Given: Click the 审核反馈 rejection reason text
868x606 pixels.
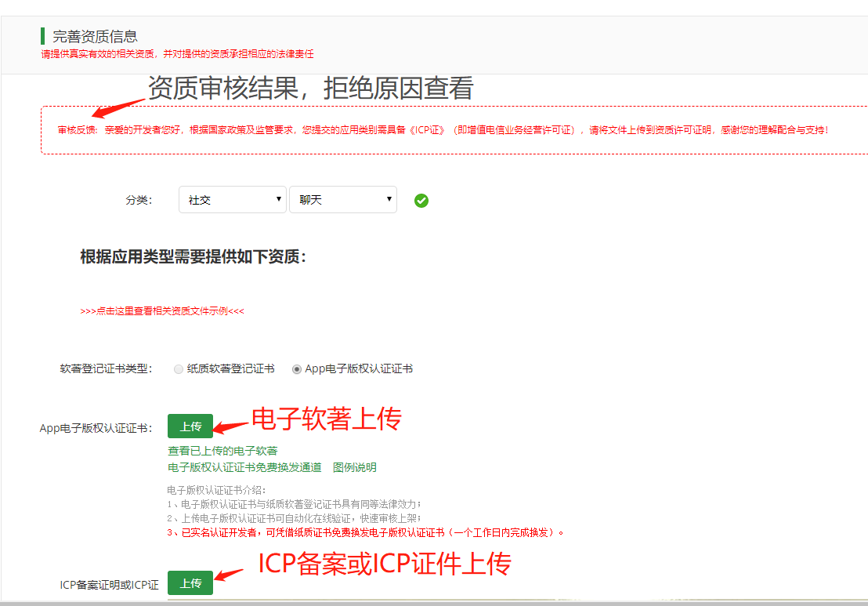Looking at the screenshot, I should (x=443, y=129).
